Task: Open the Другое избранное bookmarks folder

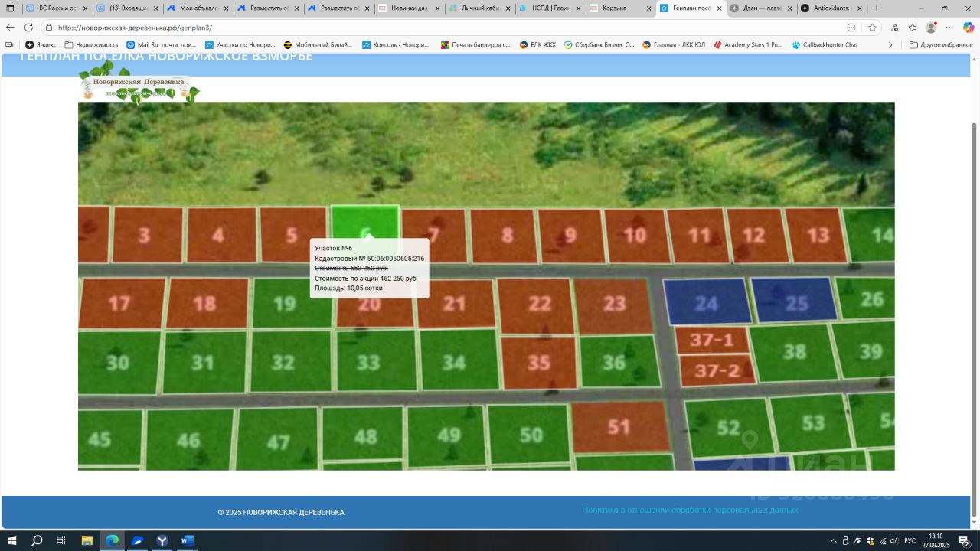Action: (x=940, y=45)
